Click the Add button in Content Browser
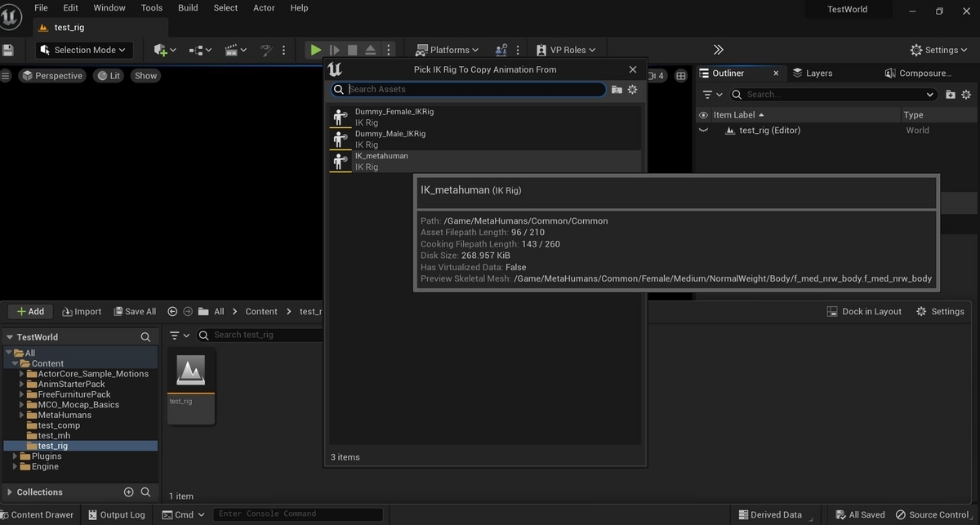This screenshot has height=525, width=980. (31, 311)
